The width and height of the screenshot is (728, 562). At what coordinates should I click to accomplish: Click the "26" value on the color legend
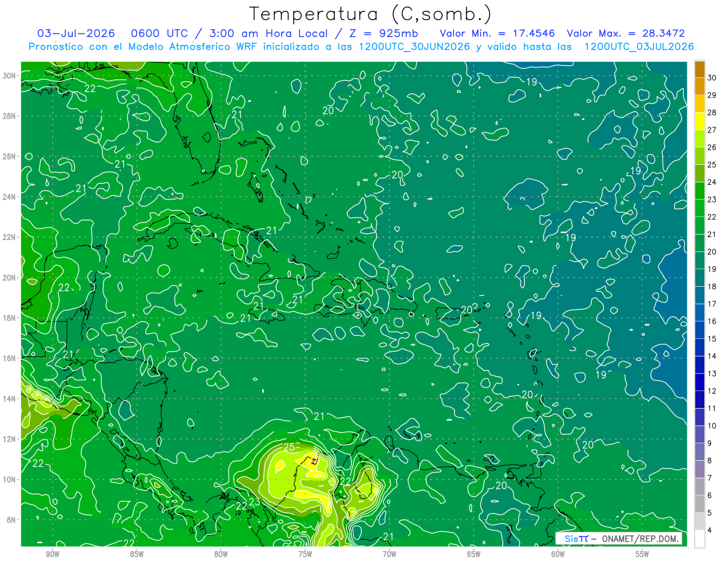(x=712, y=147)
